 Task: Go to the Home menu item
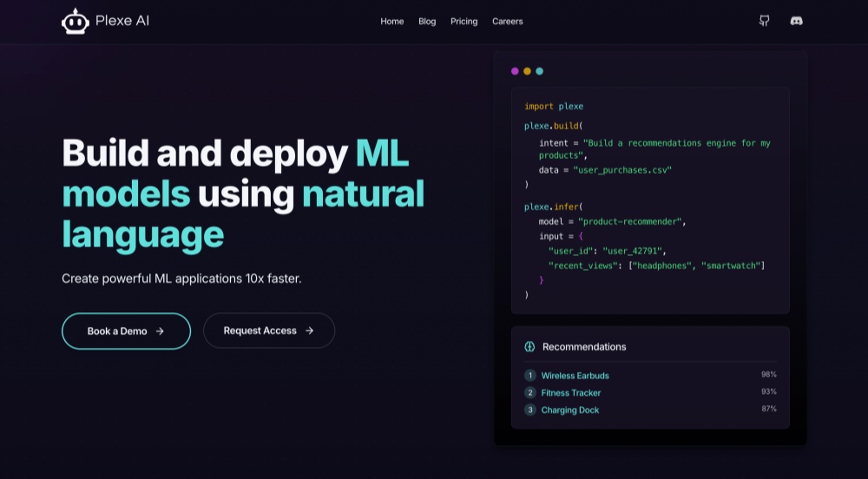tap(391, 22)
